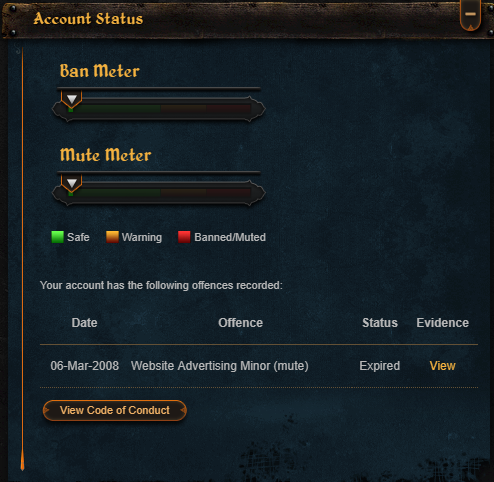Click the Ban Meter red zone

click(x=228, y=108)
